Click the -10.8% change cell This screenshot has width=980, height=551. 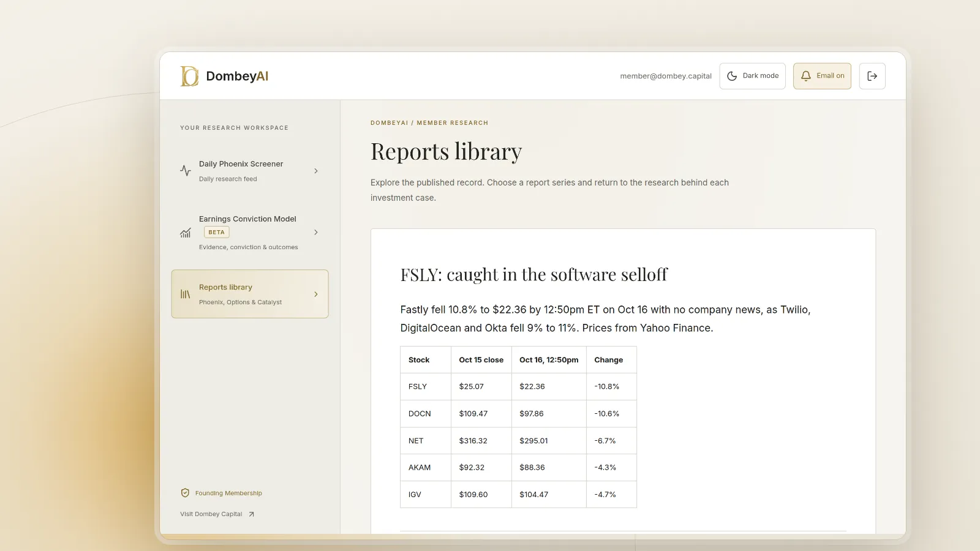tap(611, 387)
